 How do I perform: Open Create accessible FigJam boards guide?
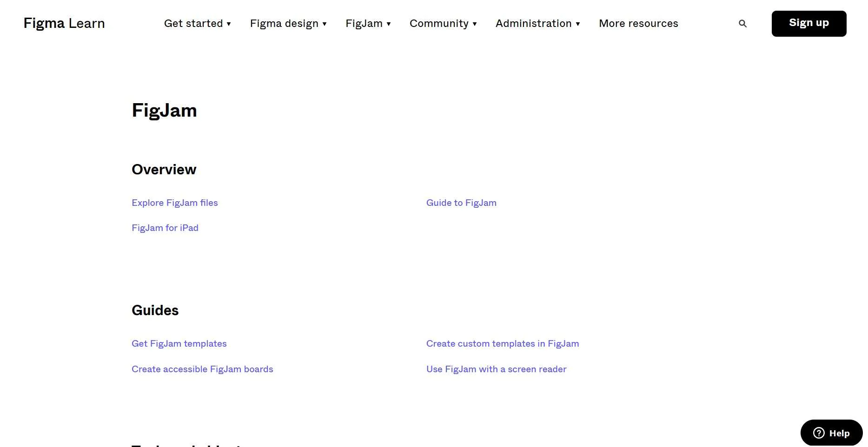[x=202, y=369]
